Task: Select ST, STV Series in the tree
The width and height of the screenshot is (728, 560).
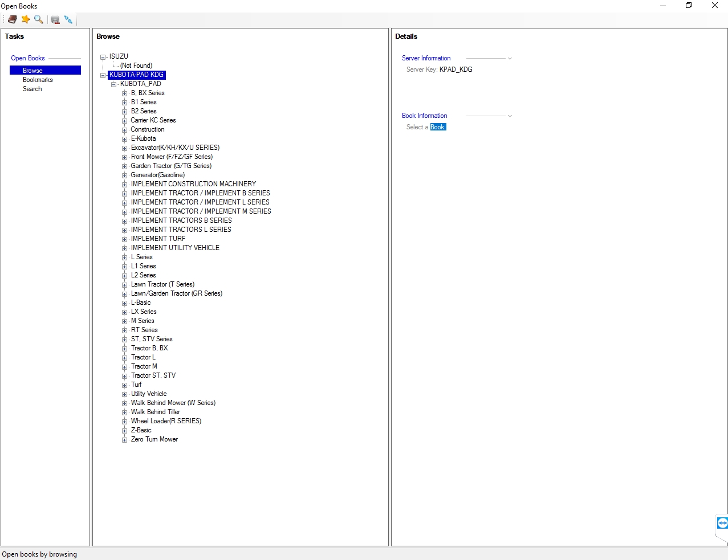Action: click(152, 339)
